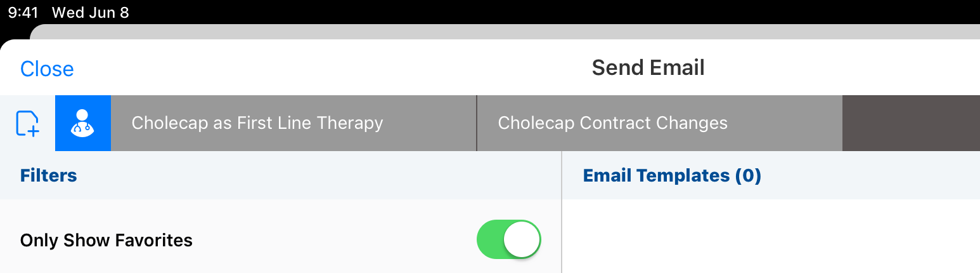Select the blue doctor recipient icon
Screen dimensions: 980x273
pos(83,123)
